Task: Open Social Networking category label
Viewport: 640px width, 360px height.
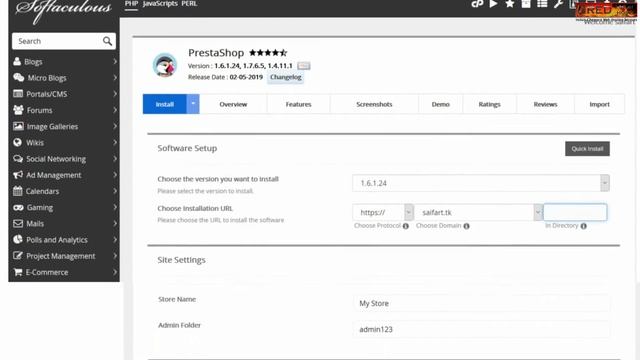Action: [x=56, y=159]
